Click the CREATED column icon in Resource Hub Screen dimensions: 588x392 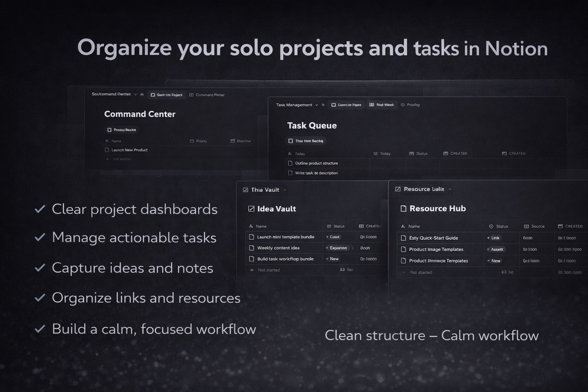click(x=560, y=226)
